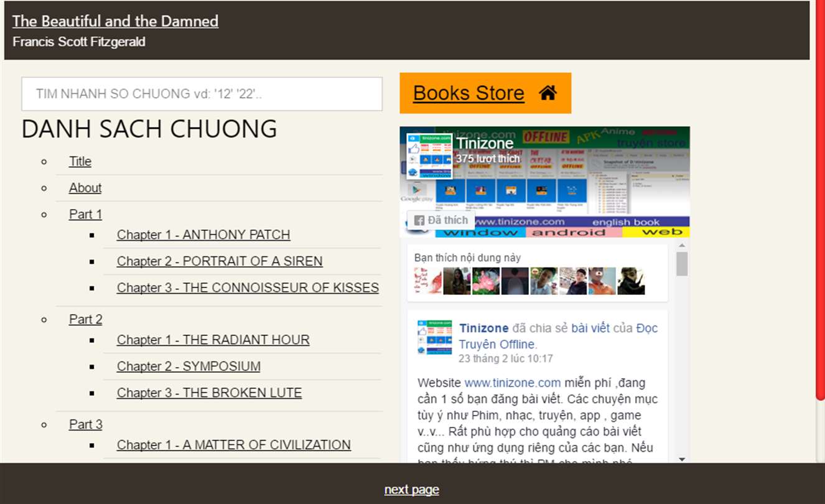
Task: Open the About link
Action: point(85,188)
